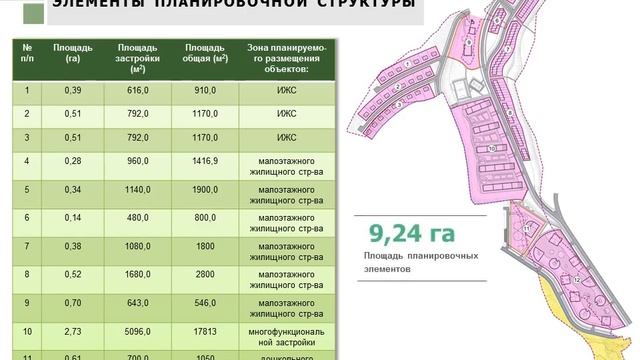Click area value 0,52 in row 8
Viewport: 640px width, 360px height.
point(73,274)
